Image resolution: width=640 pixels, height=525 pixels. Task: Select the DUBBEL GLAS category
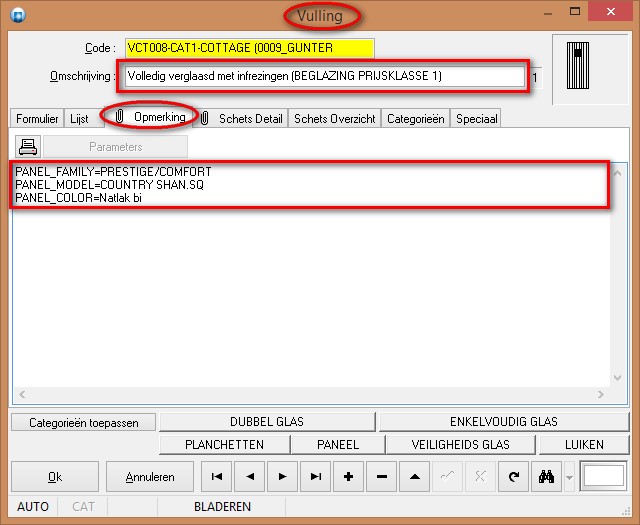[x=267, y=422]
